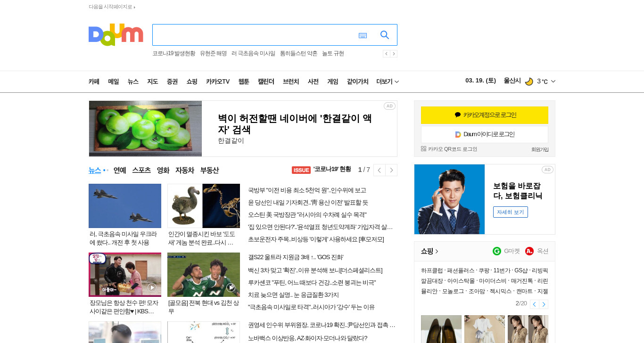This screenshot has height=343, width=644.
Task: Open the 지도 menu item
Action: [153, 82]
